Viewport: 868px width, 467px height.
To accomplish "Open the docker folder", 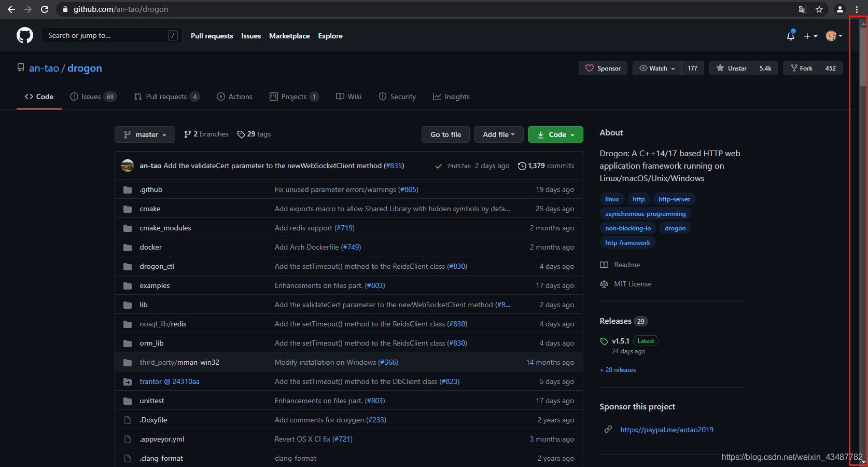I will [x=151, y=247].
